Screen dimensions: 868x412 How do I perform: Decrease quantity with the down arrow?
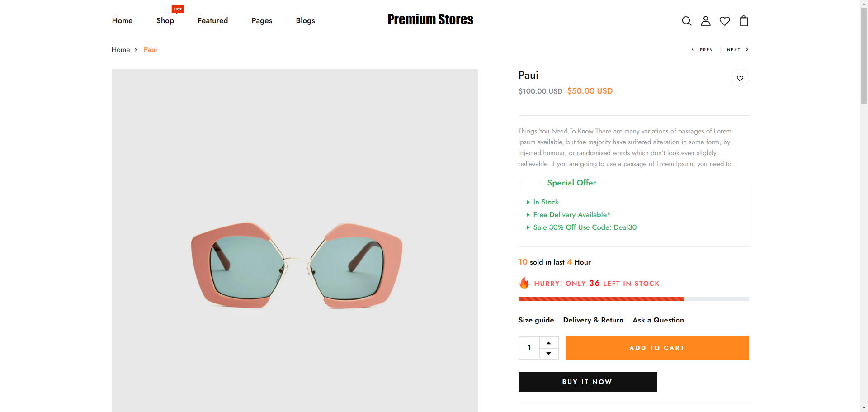(548, 353)
